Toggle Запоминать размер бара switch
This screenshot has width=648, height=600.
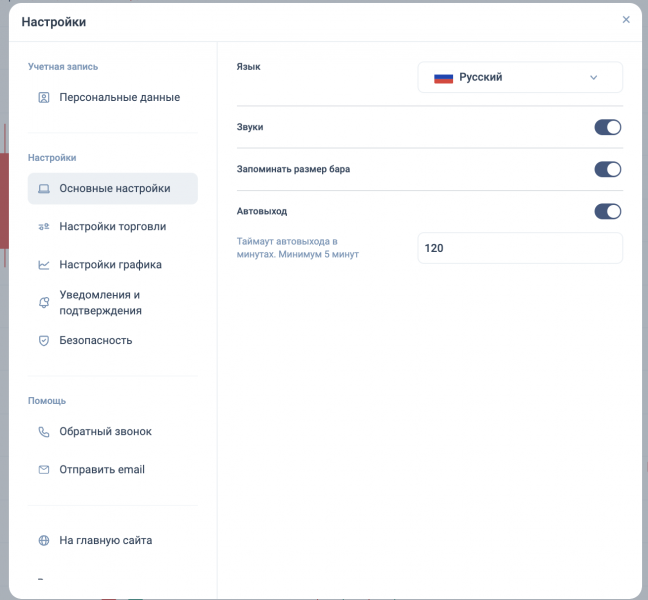[x=608, y=169]
